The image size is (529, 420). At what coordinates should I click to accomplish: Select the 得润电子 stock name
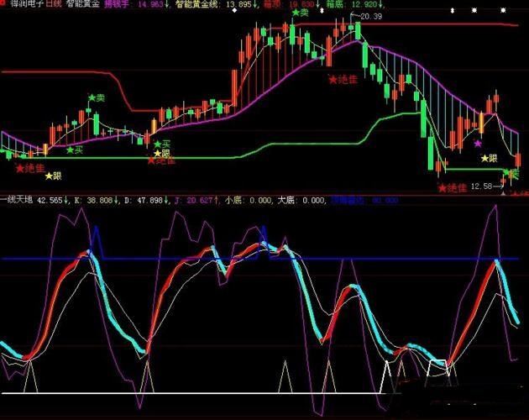point(17,4)
